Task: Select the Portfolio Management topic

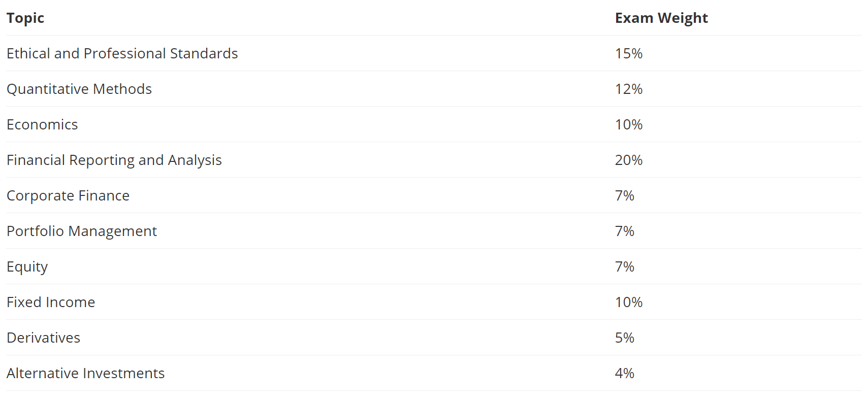Action: [82, 231]
